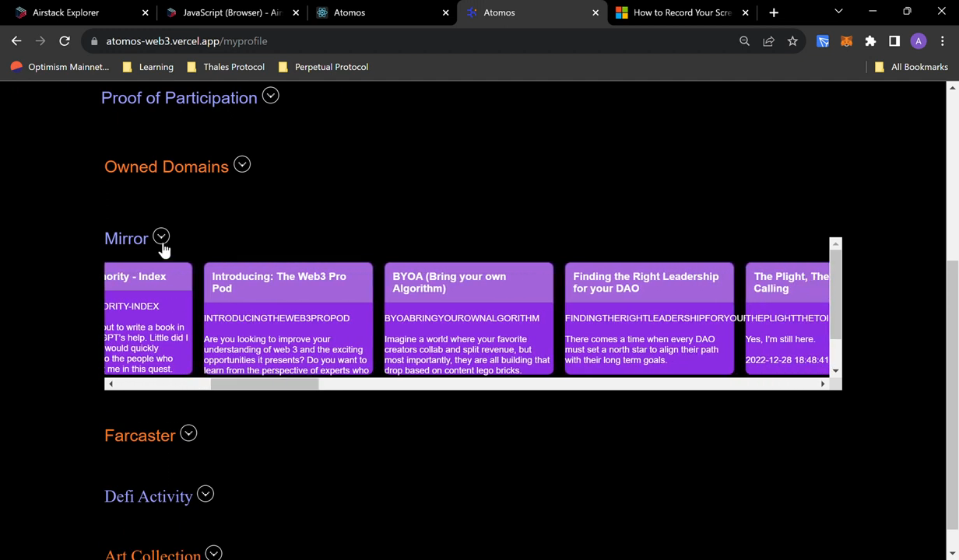The height and width of the screenshot is (560, 959).
Task: Click the Mirror panel scroll-down arrow
Action: (835, 371)
